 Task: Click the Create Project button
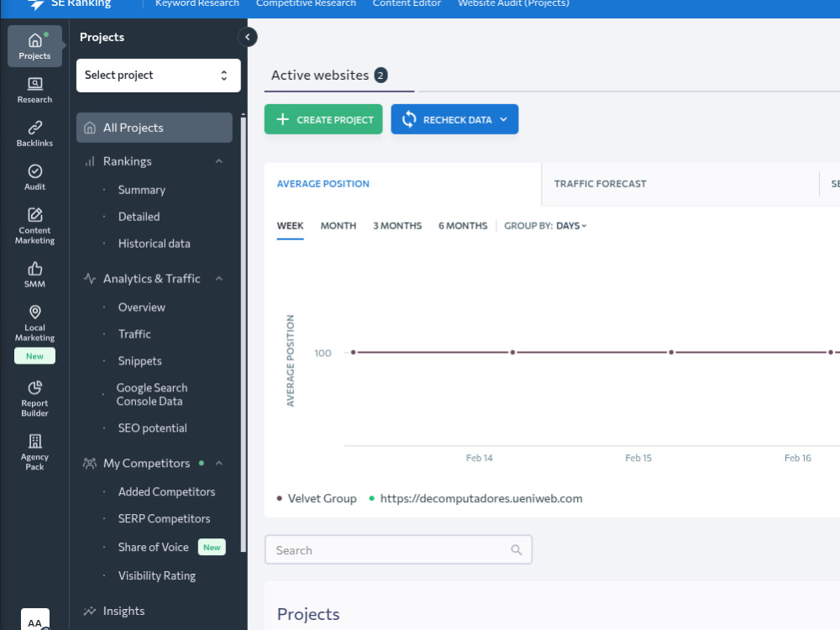click(x=323, y=119)
